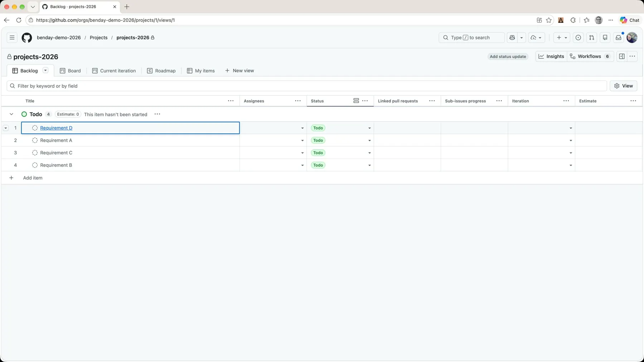Go to GitHub homepage via Octocat logo
This screenshot has height=362, width=644.
[x=27, y=38]
